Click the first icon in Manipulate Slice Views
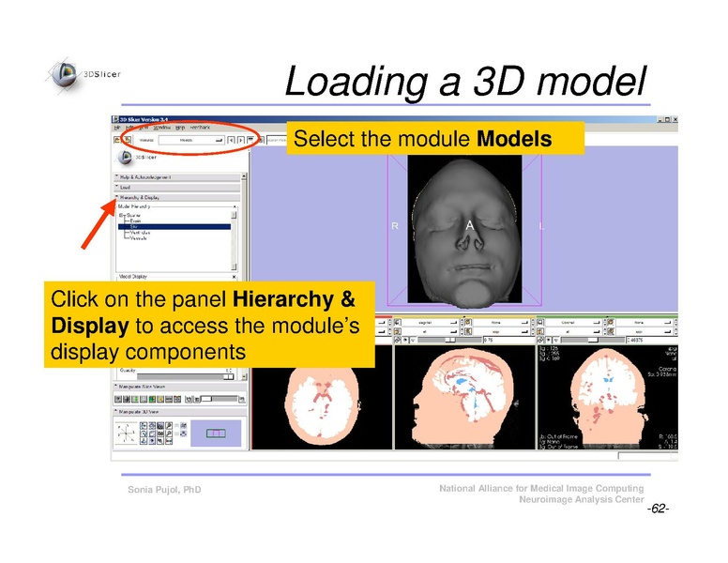 (118, 399)
